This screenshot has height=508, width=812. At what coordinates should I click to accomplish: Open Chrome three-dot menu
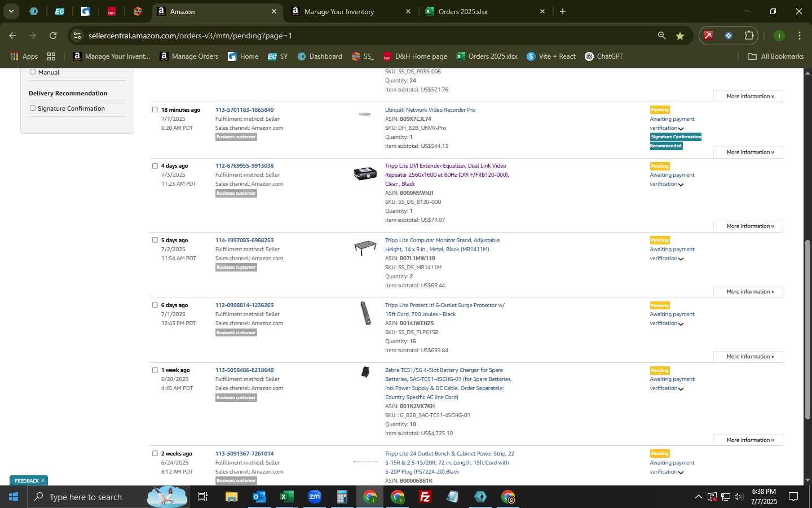click(799, 36)
